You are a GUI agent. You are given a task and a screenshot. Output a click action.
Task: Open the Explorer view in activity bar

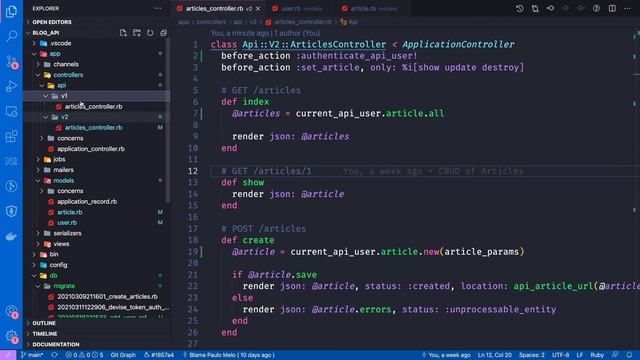click(x=11, y=11)
